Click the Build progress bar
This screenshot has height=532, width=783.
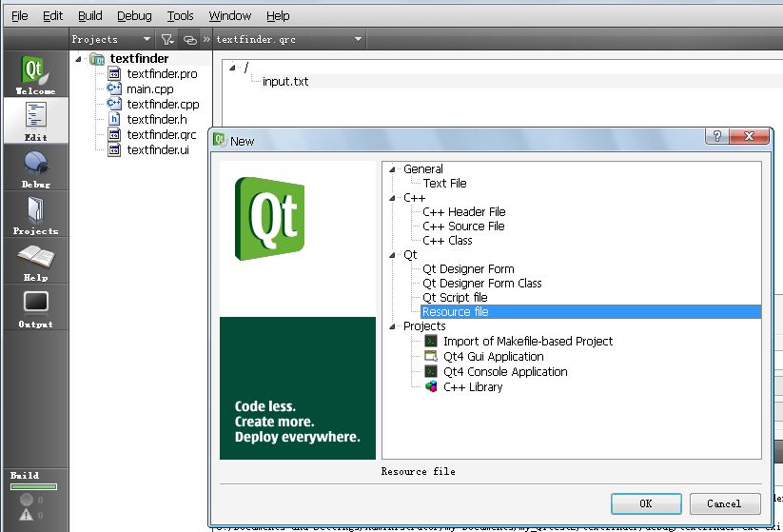tap(33, 486)
